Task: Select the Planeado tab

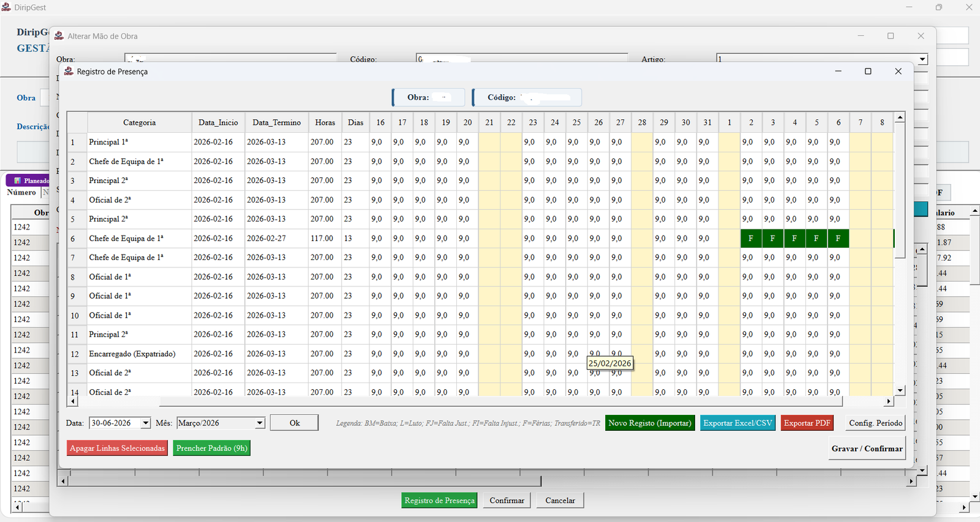Action: pos(28,181)
